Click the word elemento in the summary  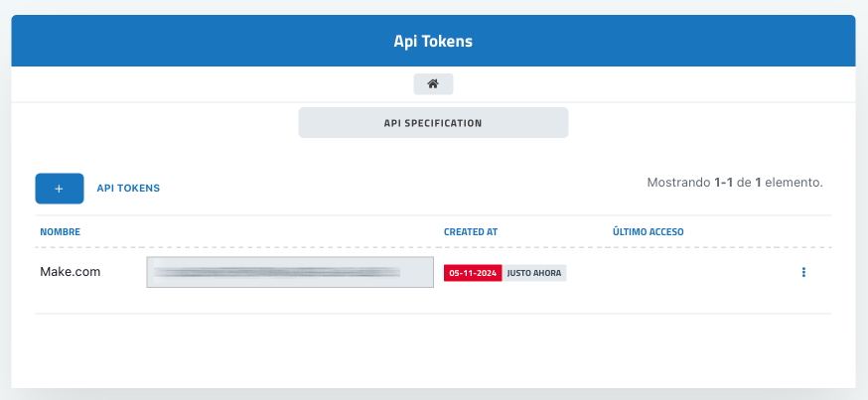pyautogui.click(x=795, y=183)
